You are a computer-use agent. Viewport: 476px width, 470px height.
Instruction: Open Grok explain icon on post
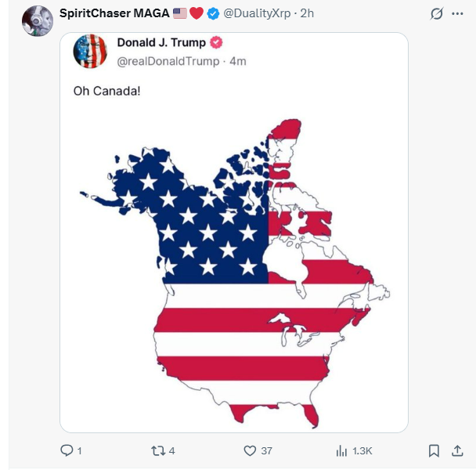point(435,14)
